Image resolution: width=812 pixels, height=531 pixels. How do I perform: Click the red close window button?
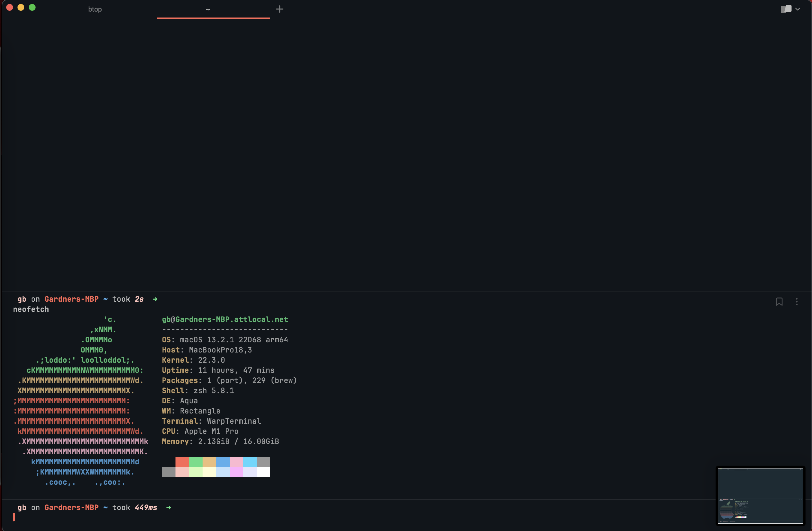pos(10,8)
